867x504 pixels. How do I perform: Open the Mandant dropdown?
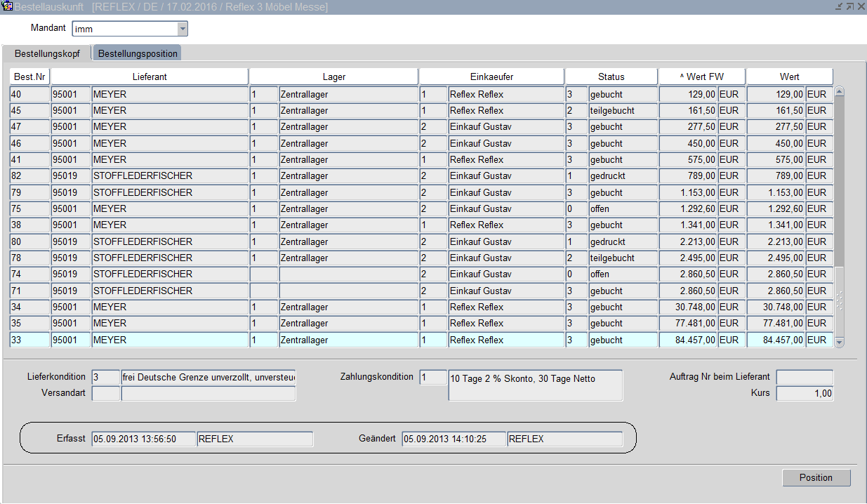(x=183, y=29)
